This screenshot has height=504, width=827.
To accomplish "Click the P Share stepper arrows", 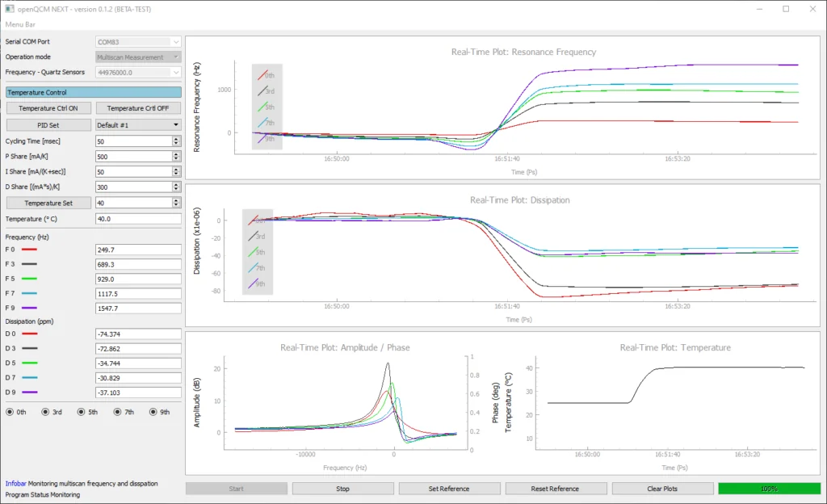I will pyautogui.click(x=176, y=157).
